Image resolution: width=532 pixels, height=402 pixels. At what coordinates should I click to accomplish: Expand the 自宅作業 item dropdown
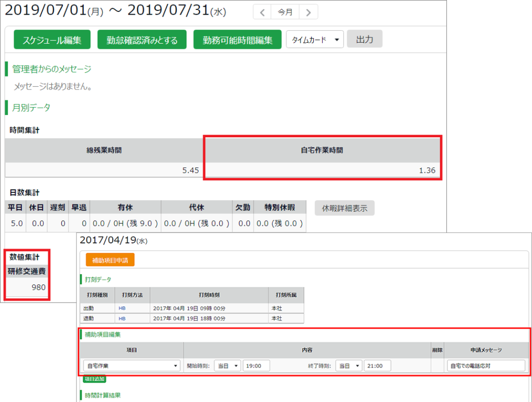click(x=131, y=366)
